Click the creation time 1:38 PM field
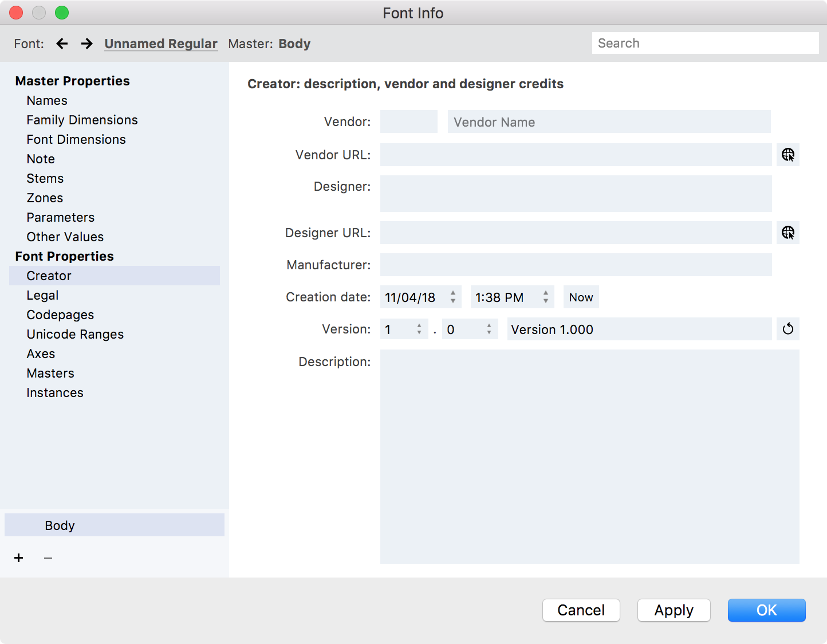The width and height of the screenshot is (827, 644). (x=513, y=297)
